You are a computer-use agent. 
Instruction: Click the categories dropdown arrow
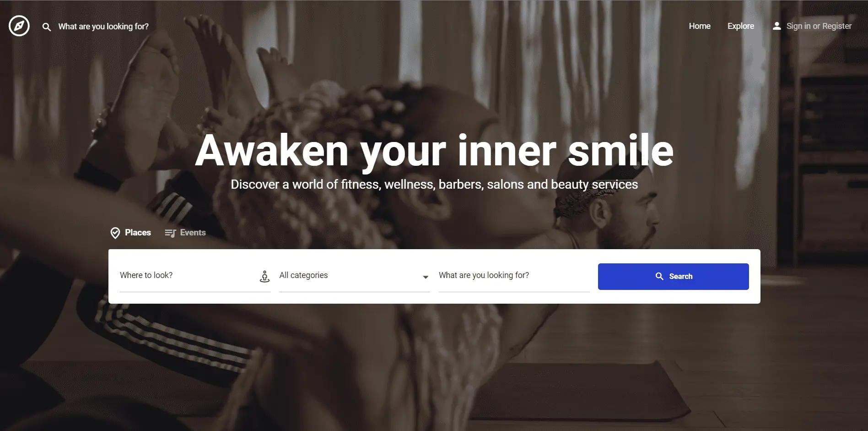point(426,277)
